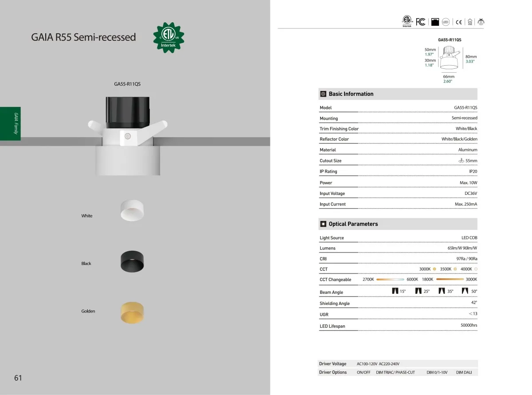
Task: Click the '50000hrs' lifespan value
Action: [469, 325]
